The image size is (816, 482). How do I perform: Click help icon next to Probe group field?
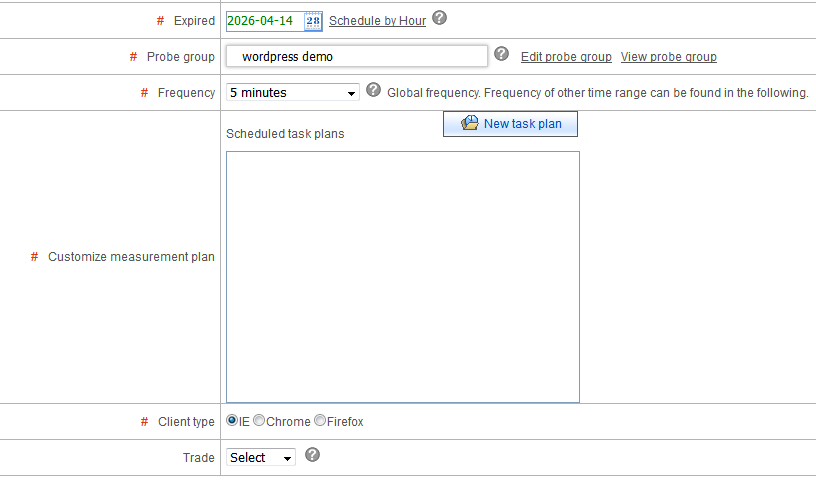click(x=502, y=55)
